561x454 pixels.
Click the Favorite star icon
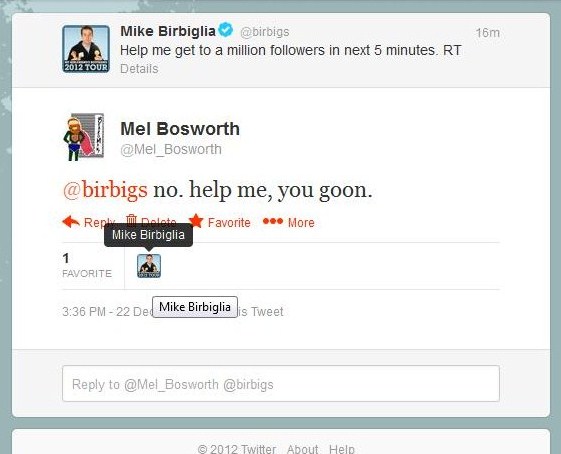tap(196, 221)
